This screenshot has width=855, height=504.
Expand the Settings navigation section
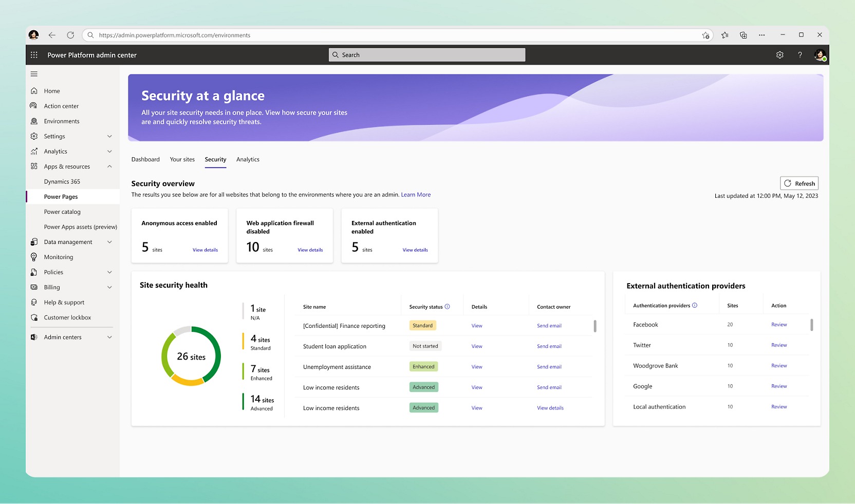109,136
